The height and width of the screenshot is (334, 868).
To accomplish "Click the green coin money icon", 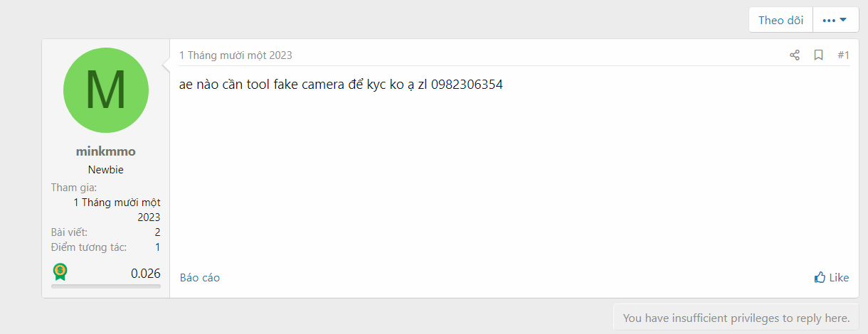I will pyautogui.click(x=60, y=271).
